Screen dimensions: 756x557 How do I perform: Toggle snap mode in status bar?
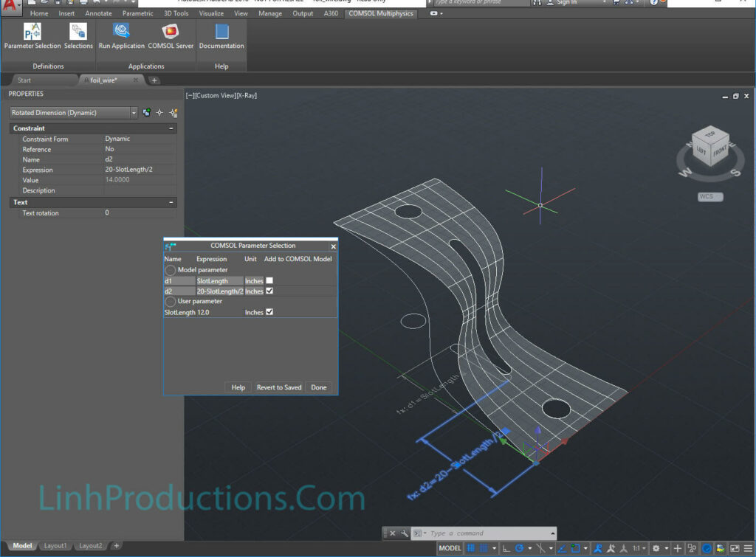point(484,548)
